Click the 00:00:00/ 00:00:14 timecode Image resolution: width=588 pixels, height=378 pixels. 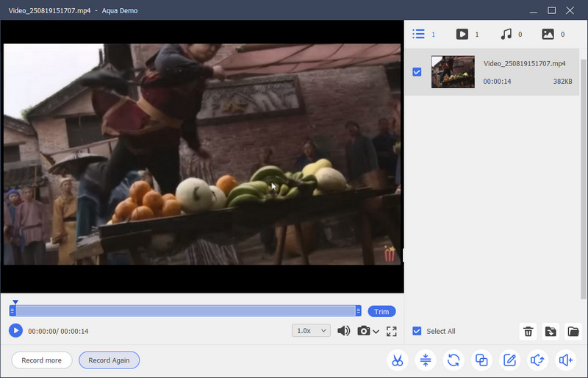[x=58, y=331]
